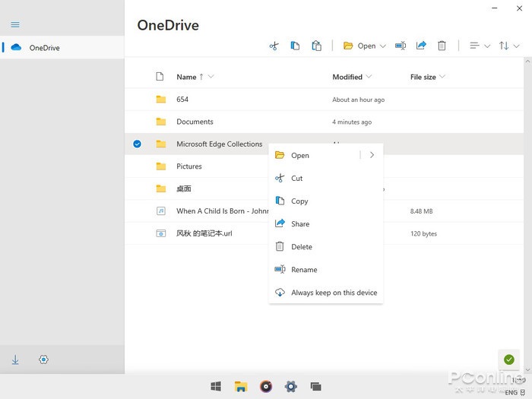Expand the Open submenu arrow in context menu

372,155
